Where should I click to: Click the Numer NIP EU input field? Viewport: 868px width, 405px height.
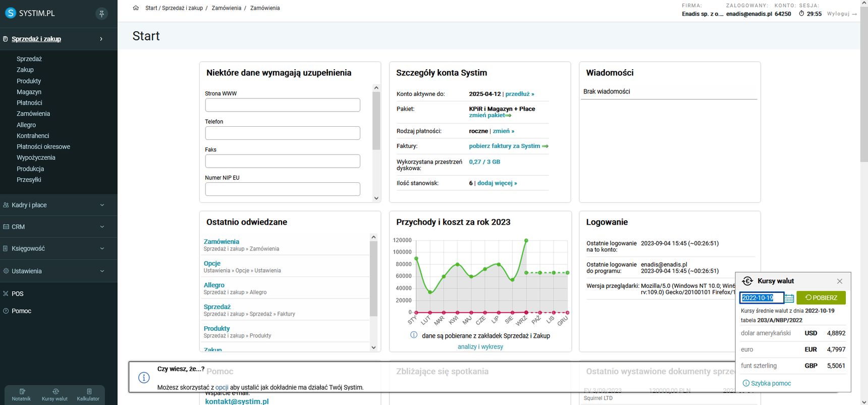click(x=283, y=189)
